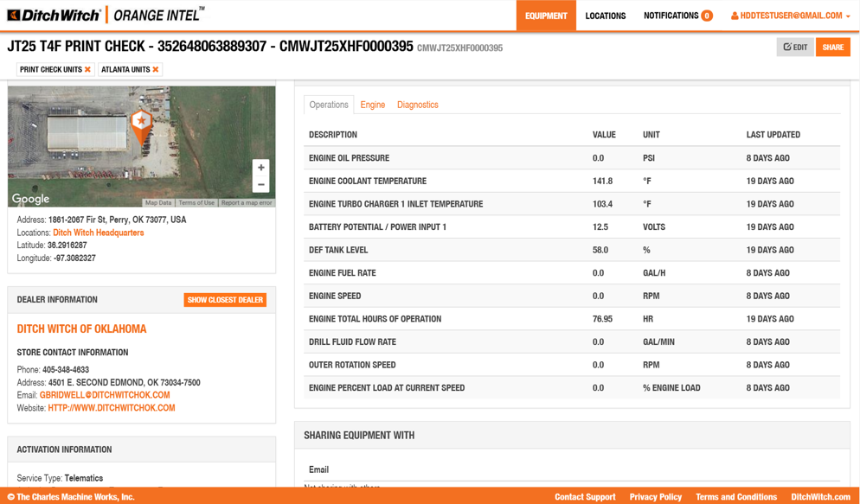The height and width of the screenshot is (504, 860).
Task: Select the Engine Oil Pressure row
Action: coord(572,158)
